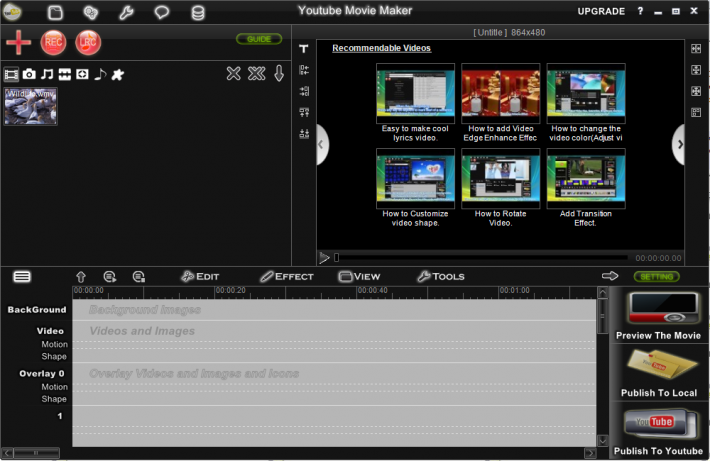Show the single-note sound effects tab
Image resolution: width=710 pixels, height=461 pixels.
click(100, 74)
